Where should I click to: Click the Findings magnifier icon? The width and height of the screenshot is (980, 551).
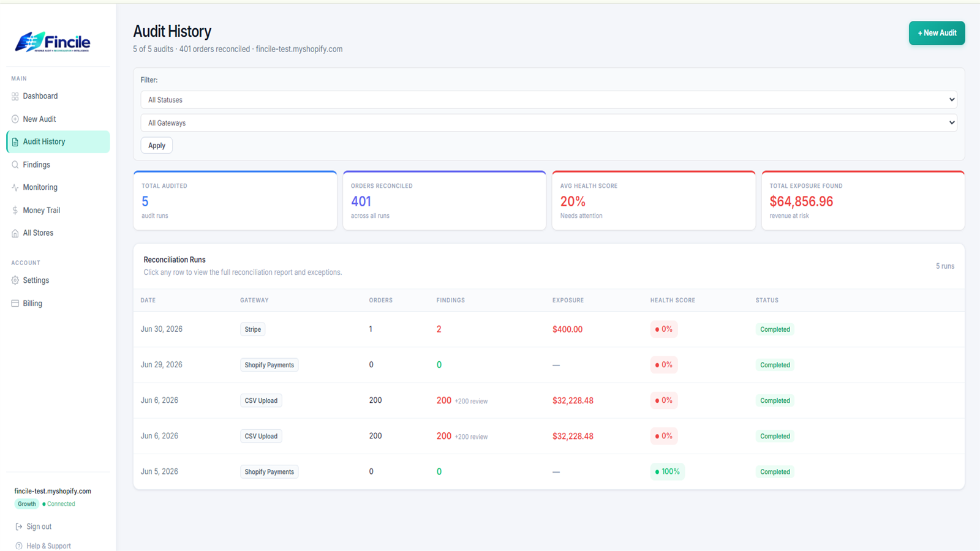15,165
